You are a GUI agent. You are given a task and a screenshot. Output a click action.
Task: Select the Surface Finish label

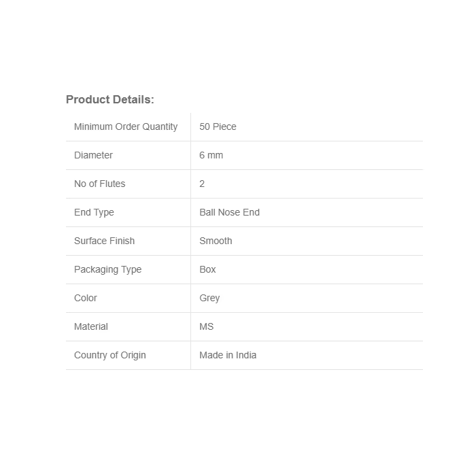coord(104,241)
